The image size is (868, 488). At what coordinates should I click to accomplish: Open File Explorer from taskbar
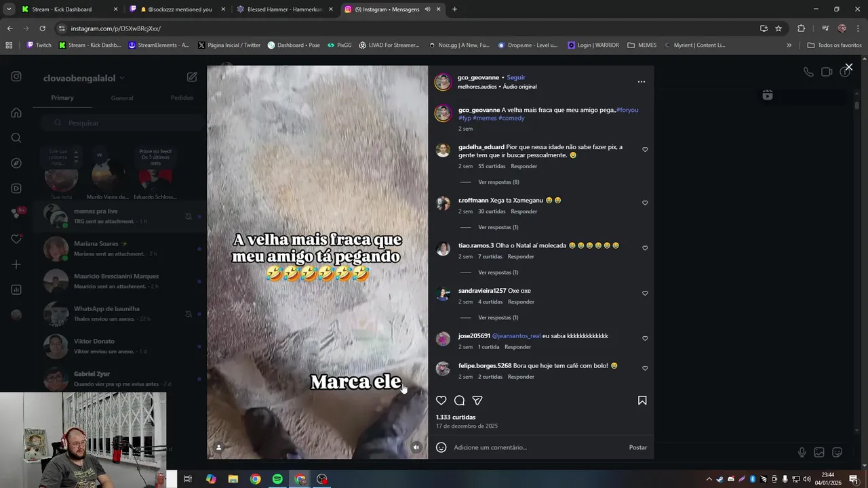(x=233, y=479)
